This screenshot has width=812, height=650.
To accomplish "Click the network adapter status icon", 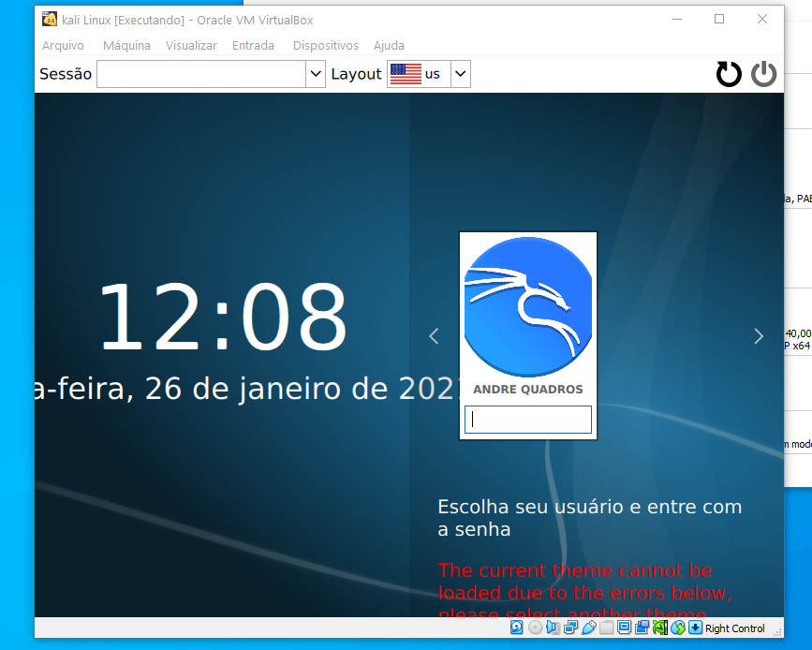I will pyautogui.click(x=570, y=628).
